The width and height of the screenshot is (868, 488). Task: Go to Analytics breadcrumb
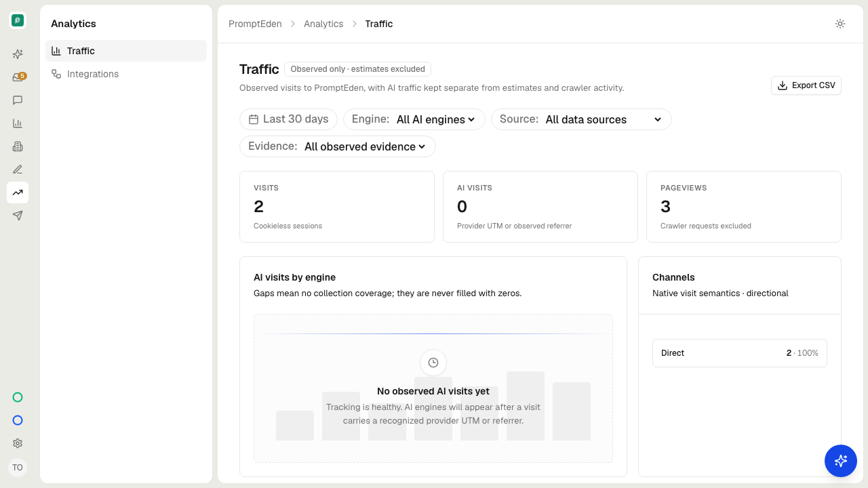pyautogui.click(x=323, y=24)
